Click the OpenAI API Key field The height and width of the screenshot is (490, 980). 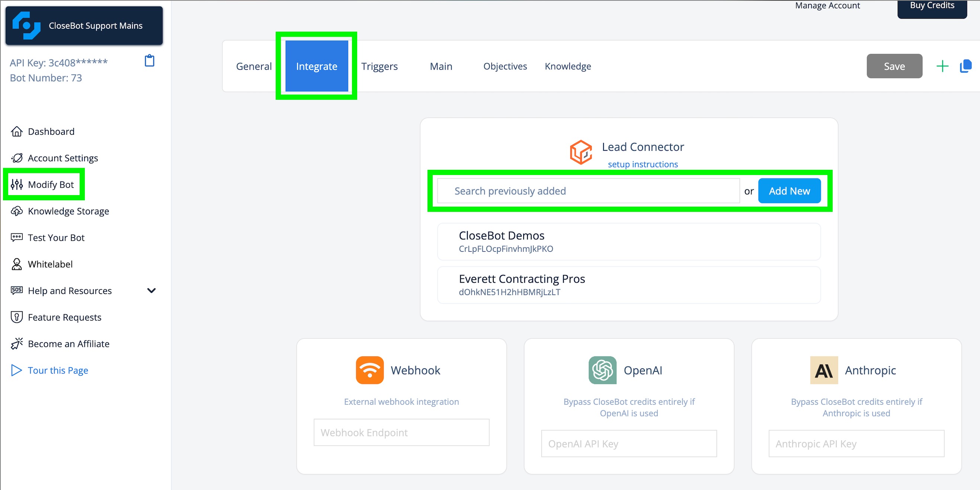click(628, 443)
